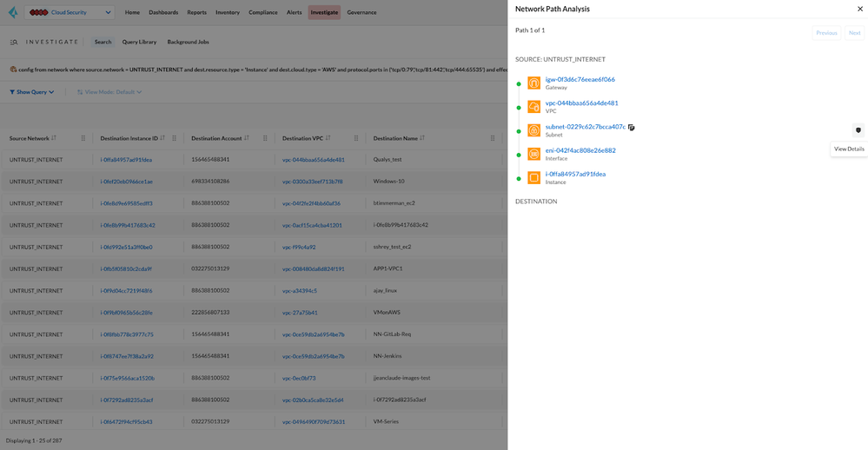Switch to the Query Library tab
This screenshot has height=450, width=868.
(140, 42)
